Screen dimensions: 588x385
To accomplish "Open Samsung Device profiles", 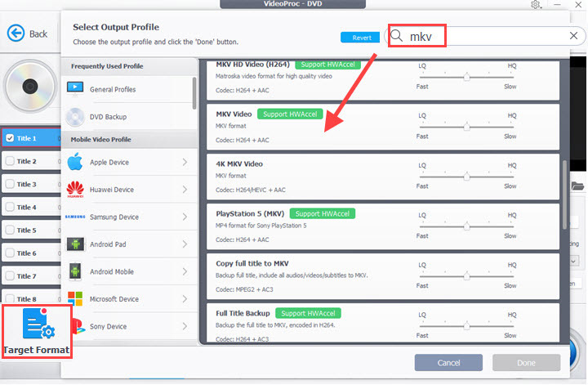I will (127, 217).
